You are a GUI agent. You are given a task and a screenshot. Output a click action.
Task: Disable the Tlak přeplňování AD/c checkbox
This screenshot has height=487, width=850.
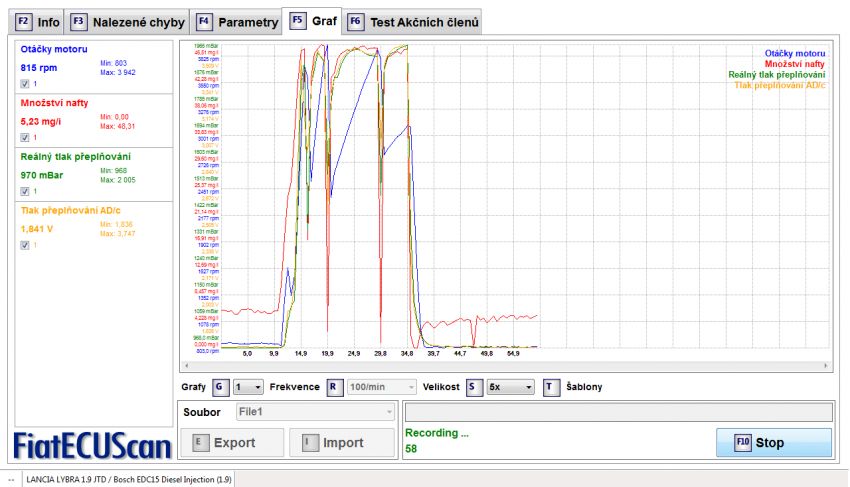coord(25,245)
